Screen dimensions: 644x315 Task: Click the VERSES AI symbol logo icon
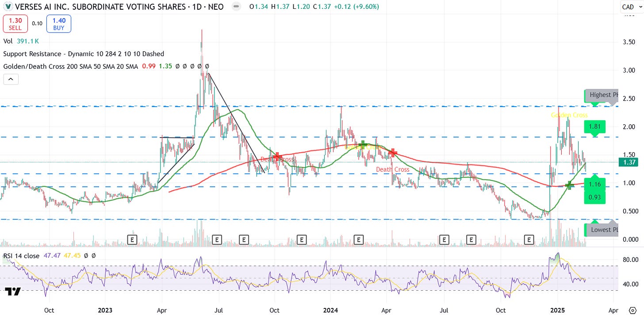[8, 7]
